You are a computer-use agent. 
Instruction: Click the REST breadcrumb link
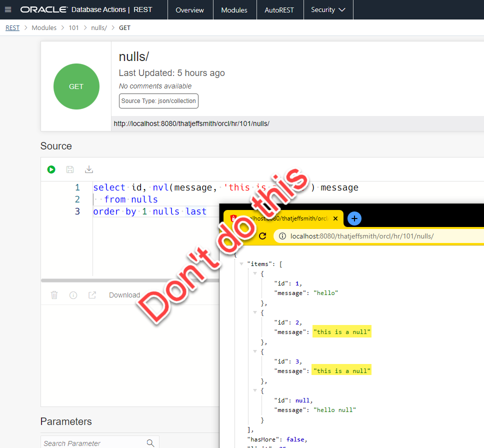(12, 28)
